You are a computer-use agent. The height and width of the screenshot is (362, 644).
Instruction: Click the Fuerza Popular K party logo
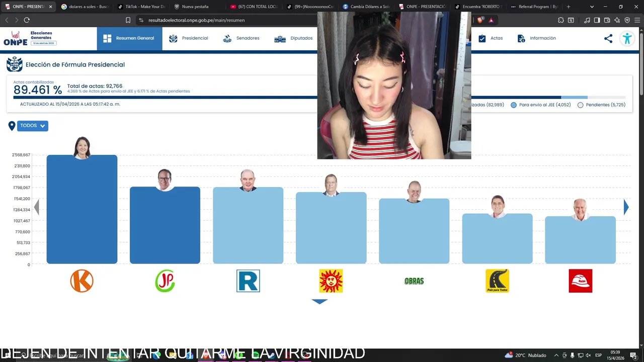[82, 281]
